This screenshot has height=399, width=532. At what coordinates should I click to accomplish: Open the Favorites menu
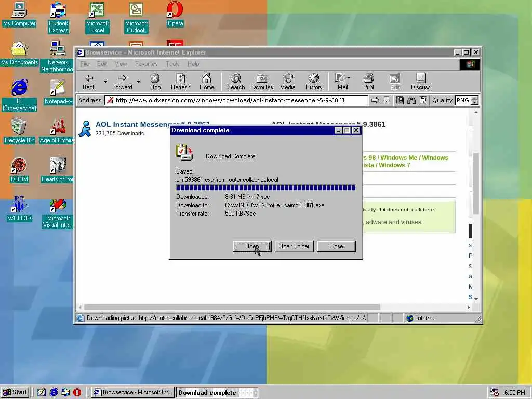pos(146,64)
